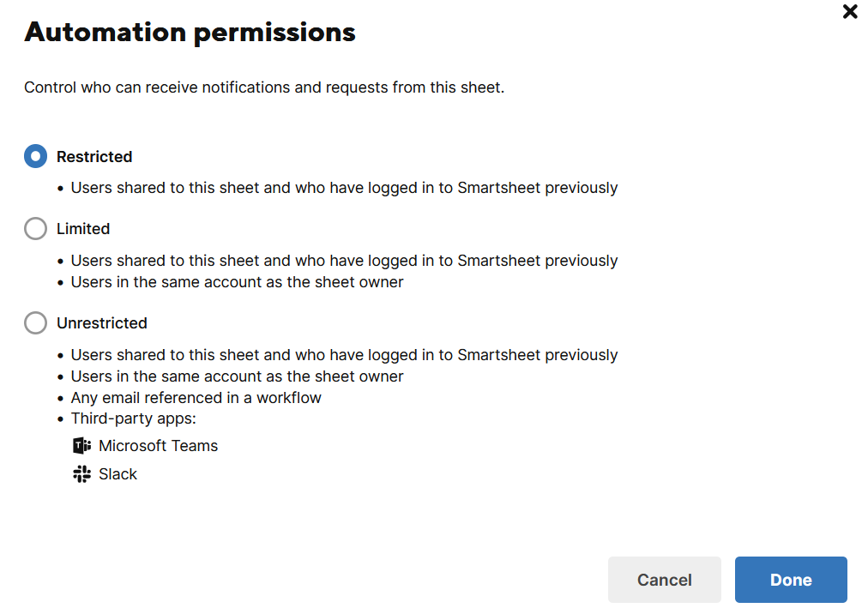Click the Done button
Screen dimensions: 868x608
point(791,580)
